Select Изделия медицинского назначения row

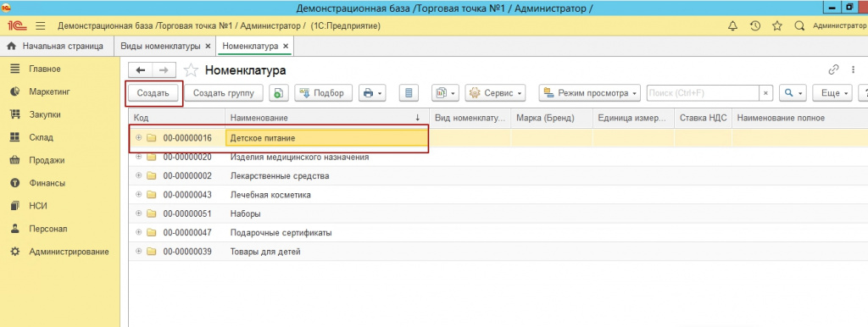tap(498, 157)
